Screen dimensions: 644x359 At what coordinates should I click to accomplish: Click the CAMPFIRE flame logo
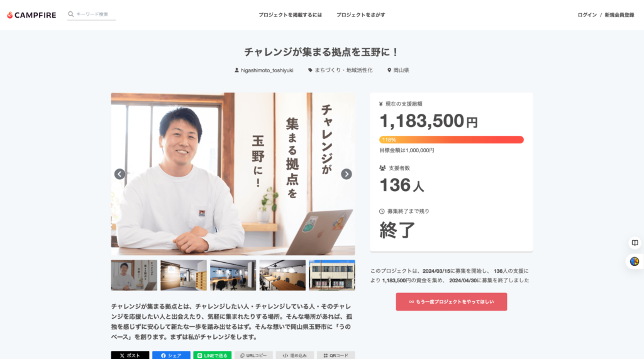click(x=31, y=15)
